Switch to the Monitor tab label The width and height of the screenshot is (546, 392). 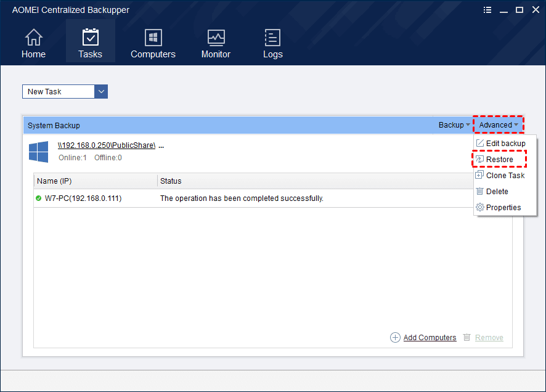click(216, 54)
